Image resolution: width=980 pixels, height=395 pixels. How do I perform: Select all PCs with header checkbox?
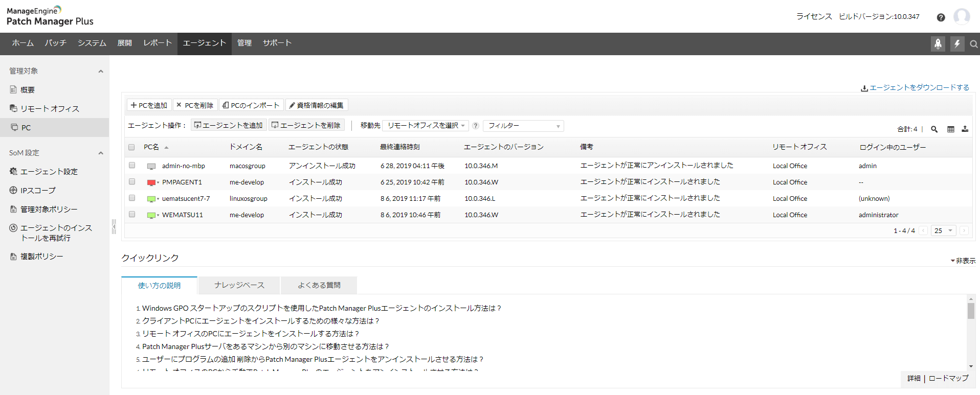tap(131, 147)
